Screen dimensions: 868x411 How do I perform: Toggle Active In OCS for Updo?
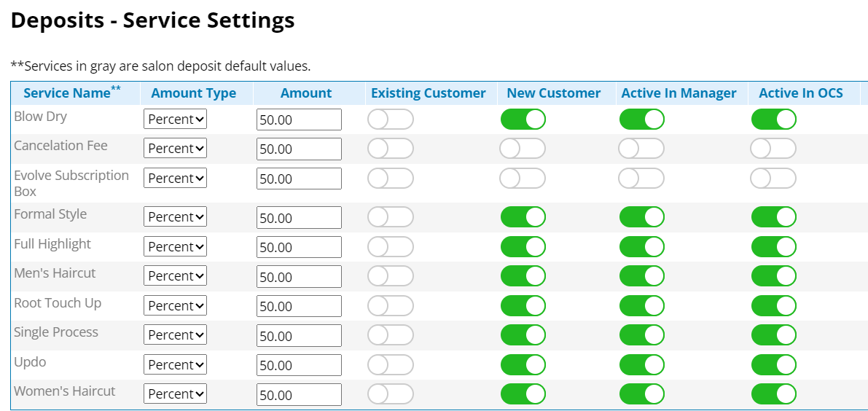[773, 364]
